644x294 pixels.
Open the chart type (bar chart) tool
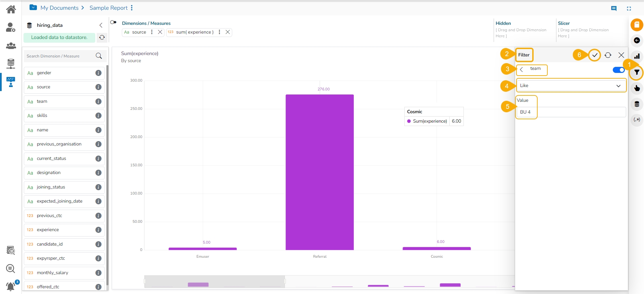click(x=637, y=56)
